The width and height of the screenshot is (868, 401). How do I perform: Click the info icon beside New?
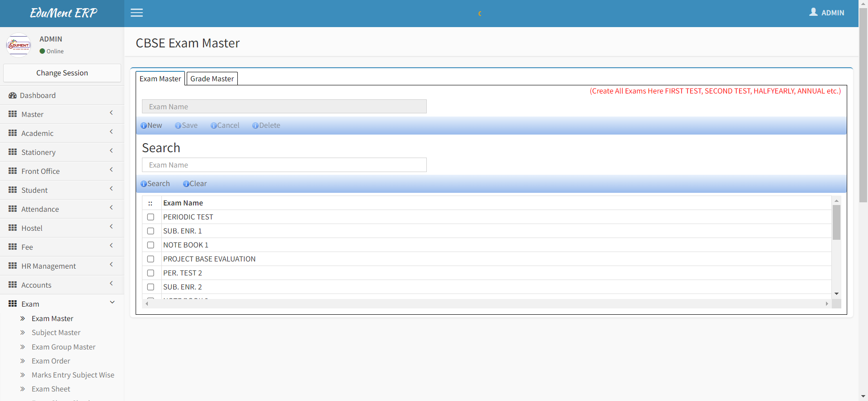pos(144,126)
